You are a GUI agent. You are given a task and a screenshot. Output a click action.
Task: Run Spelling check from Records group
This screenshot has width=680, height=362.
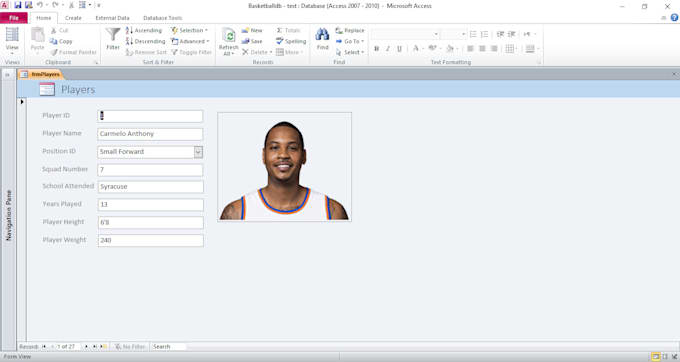(x=291, y=41)
